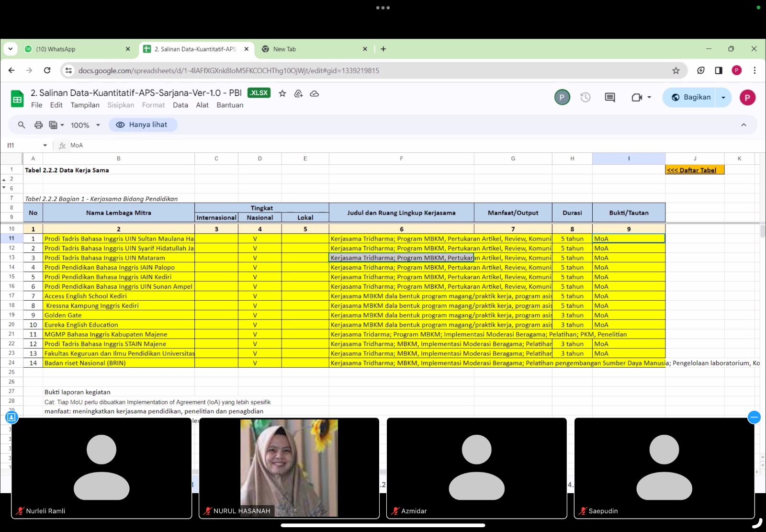
Task: Open the 100% zoom dropdown
Action: tap(85, 125)
